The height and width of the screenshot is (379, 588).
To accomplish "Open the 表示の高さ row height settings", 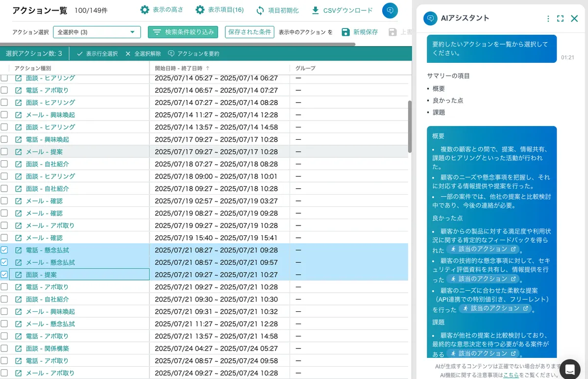I will (x=163, y=10).
